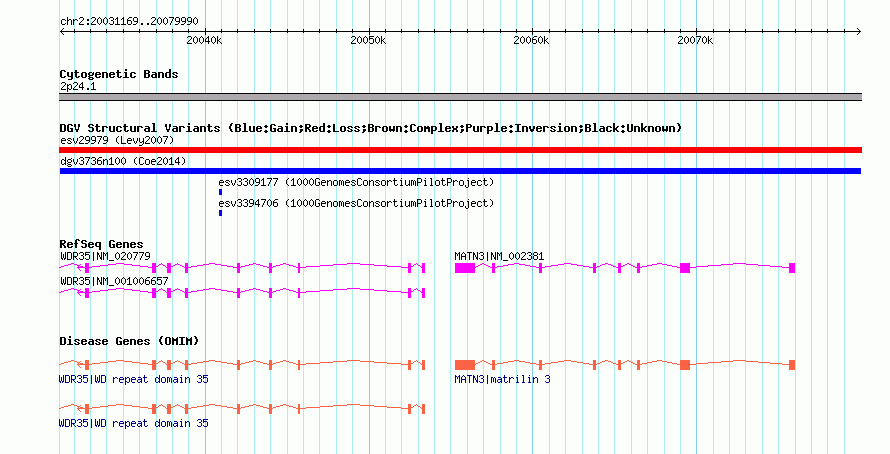The width and height of the screenshot is (890, 454).
Task: Select the large orange MATN3 OMIM exon block
Action: tap(465, 365)
